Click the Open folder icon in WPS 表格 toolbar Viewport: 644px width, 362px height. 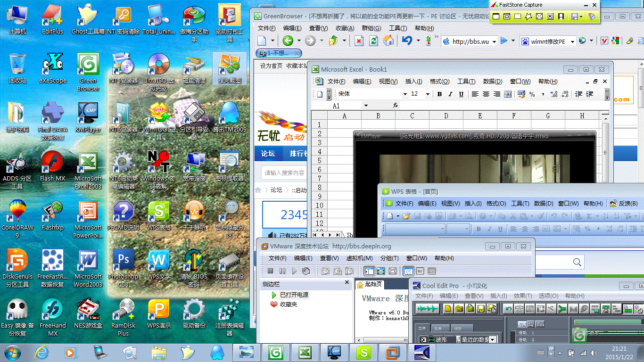(x=406, y=216)
